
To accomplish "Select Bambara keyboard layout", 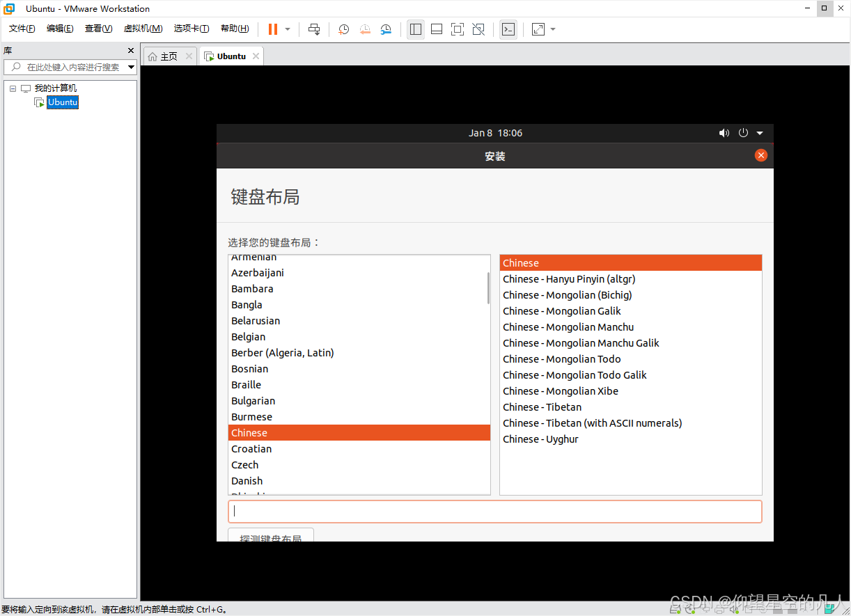I will [x=359, y=289].
